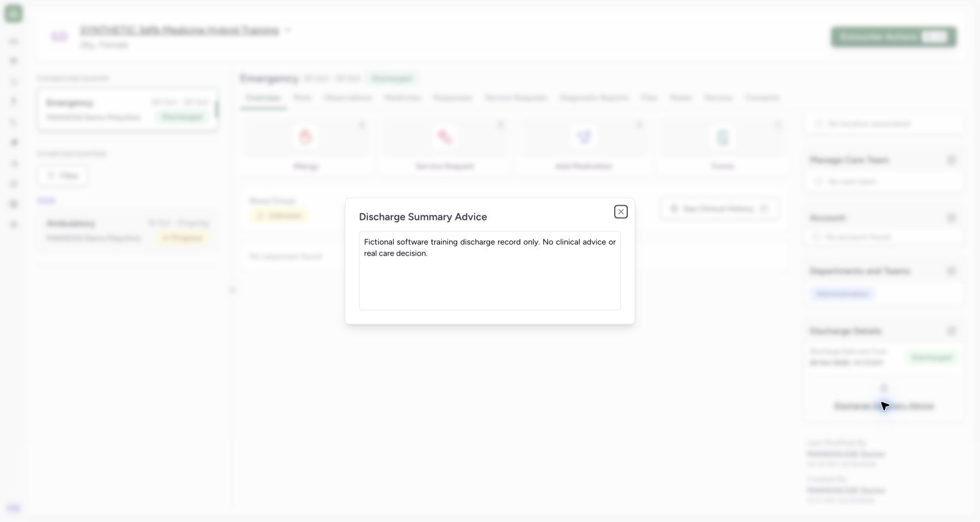Viewport: 980px width, 522px height.
Task: Click the Account section edit icon
Action: [x=952, y=218]
